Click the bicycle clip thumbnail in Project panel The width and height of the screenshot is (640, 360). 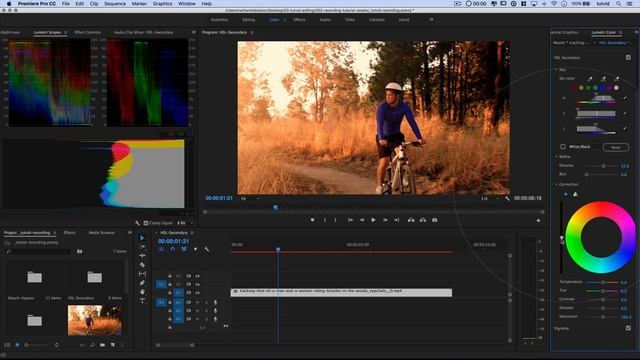point(95,320)
